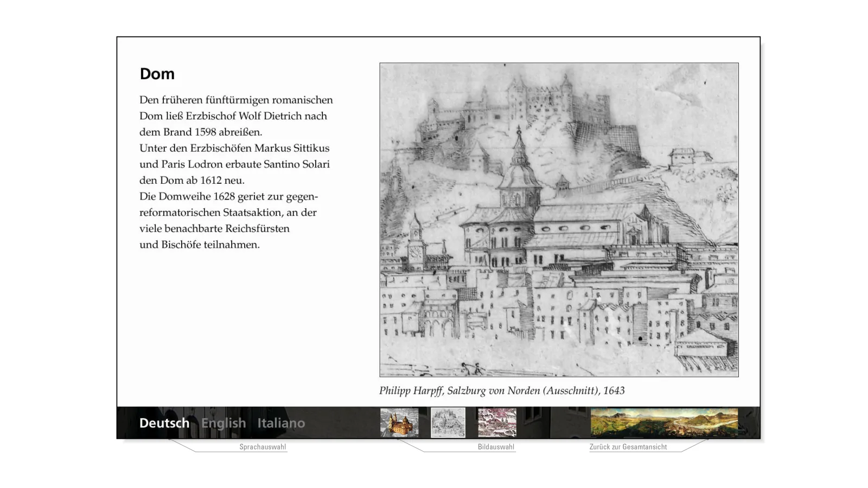Select the reddish city map thumbnail
This screenshot has width=868, height=488.
coord(497,423)
